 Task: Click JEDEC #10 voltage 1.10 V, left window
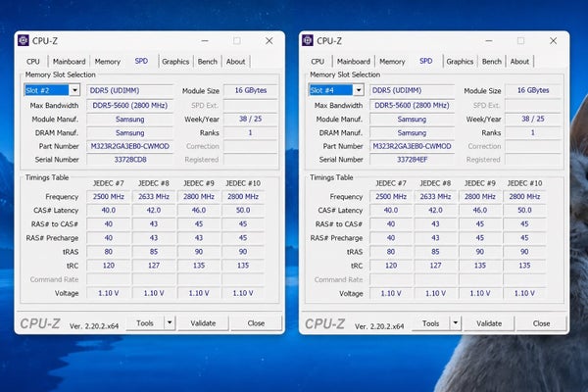(x=243, y=293)
